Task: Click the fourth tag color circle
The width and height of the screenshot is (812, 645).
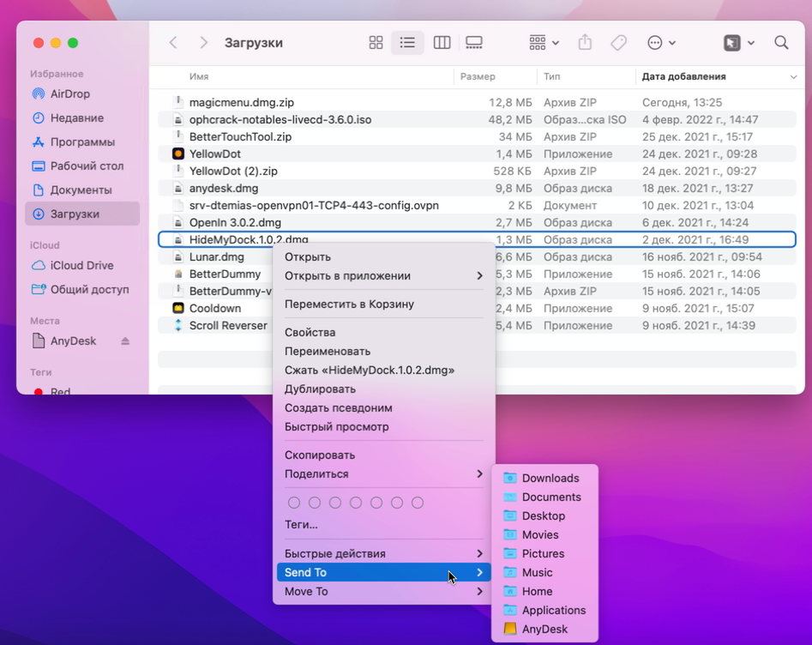Action: point(356,503)
